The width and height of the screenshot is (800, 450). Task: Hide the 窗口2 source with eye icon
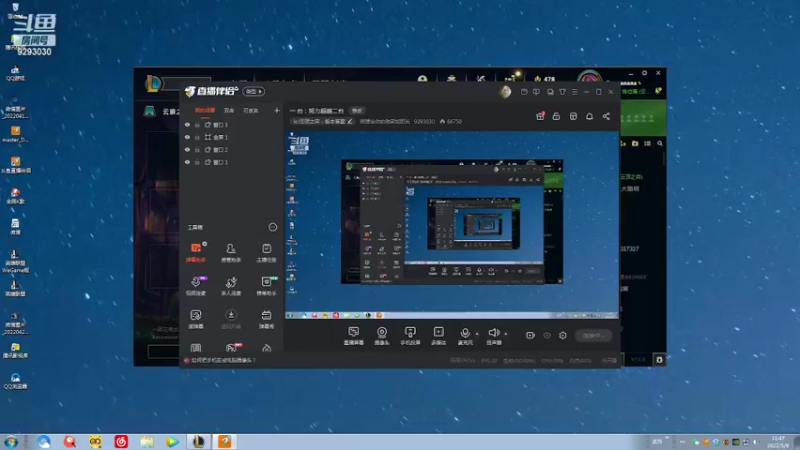point(187,149)
